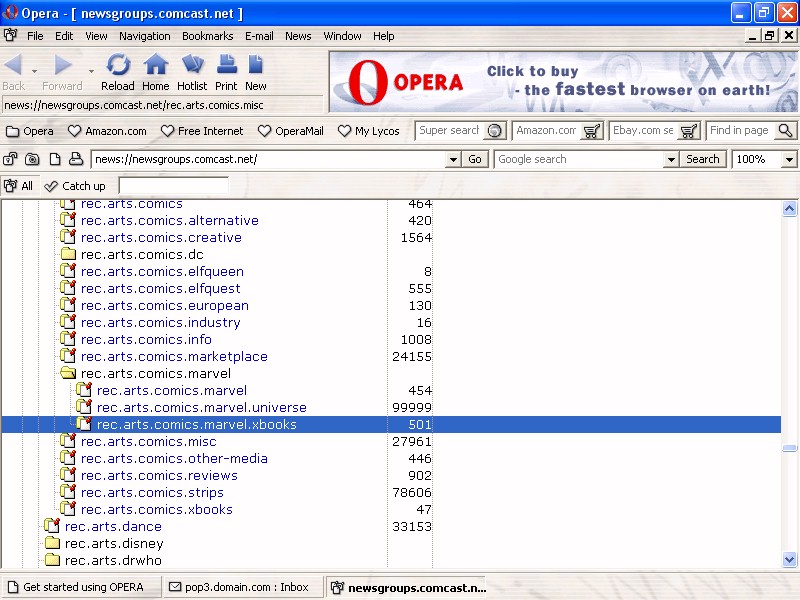Open the Window menu
This screenshot has width=800, height=600.
click(x=342, y=36)
